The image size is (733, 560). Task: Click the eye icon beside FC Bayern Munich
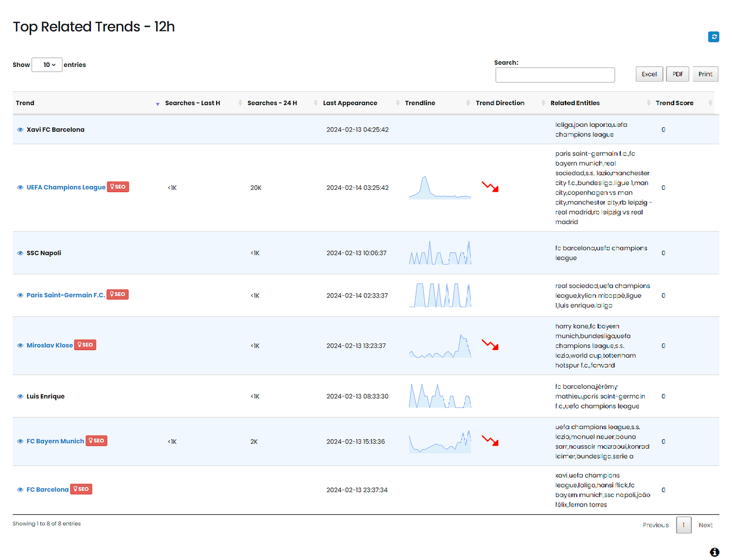(20, 442)
